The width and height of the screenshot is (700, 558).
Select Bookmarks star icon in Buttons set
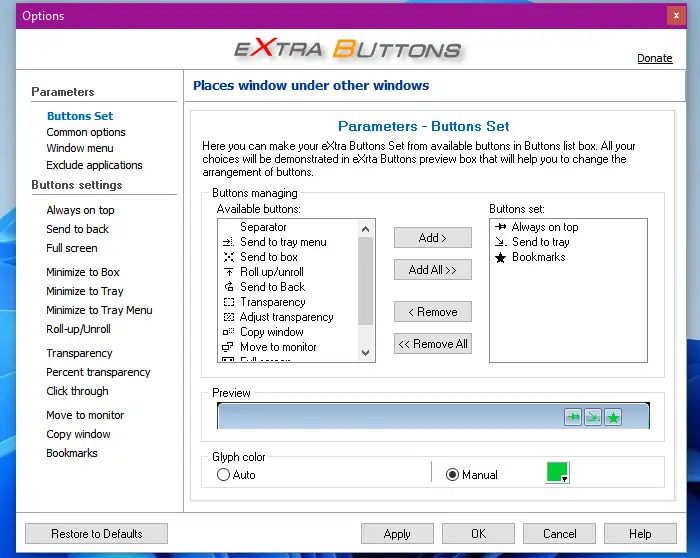500,258
